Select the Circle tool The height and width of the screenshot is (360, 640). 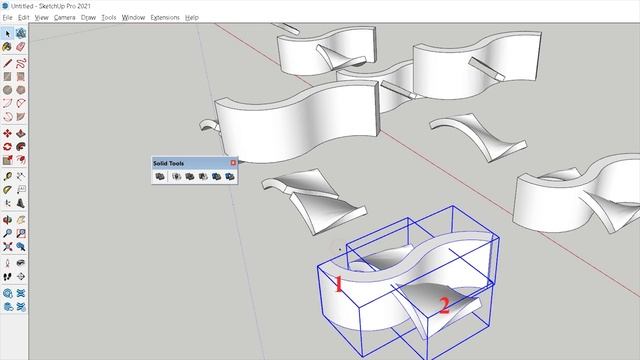(x=7, y=90)
